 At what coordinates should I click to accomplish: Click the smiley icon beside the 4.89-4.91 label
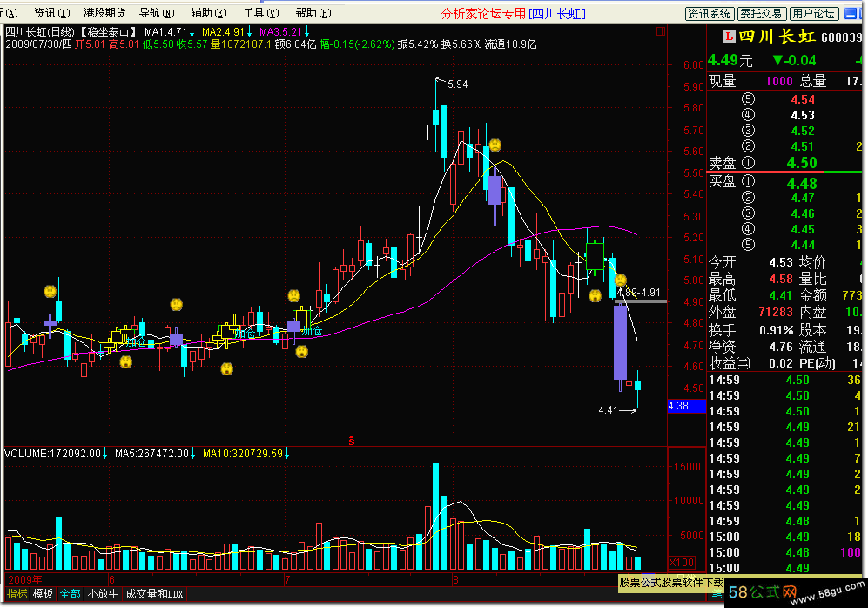click(x=621, y=280)
